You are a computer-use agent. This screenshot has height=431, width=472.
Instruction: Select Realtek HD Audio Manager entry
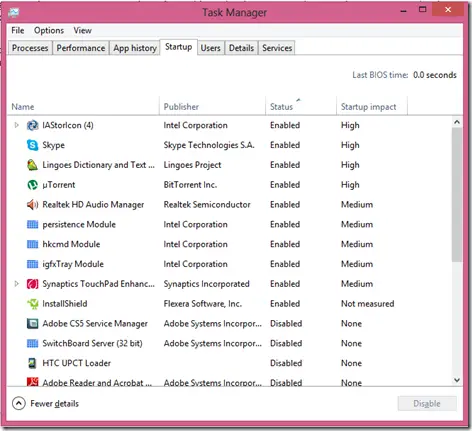coord(93,205)
